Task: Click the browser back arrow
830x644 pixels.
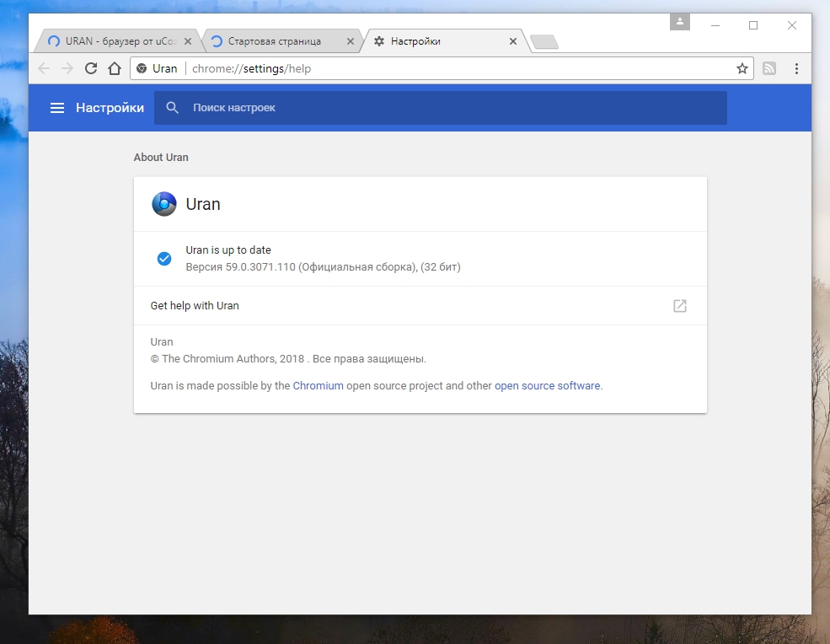Action: point(44,68)
